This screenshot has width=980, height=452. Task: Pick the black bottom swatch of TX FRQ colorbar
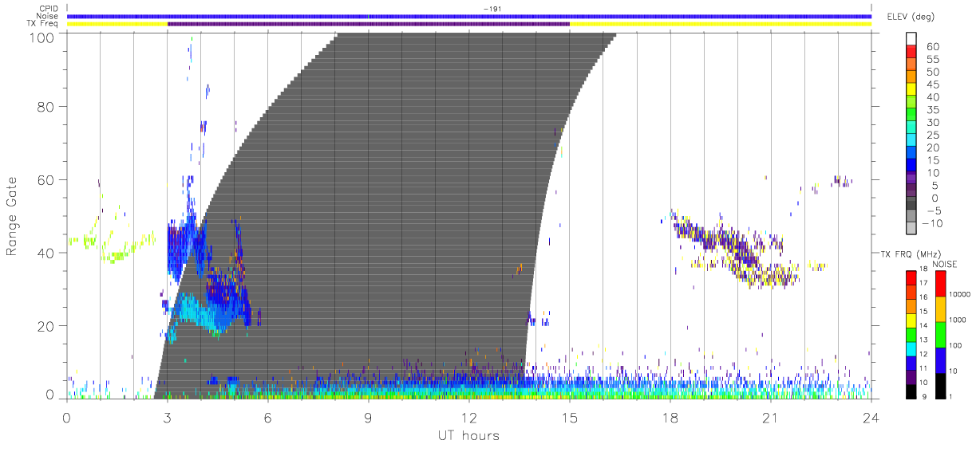(910, 391)
